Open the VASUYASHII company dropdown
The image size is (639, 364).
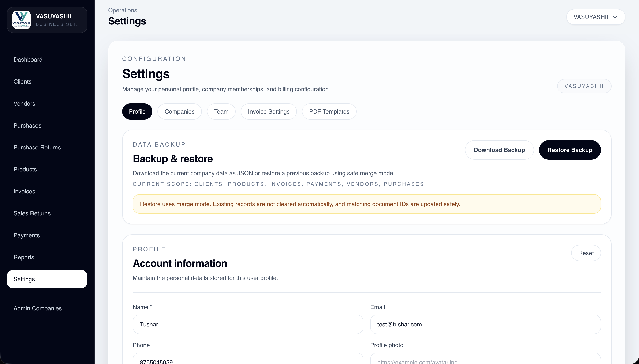595,17
